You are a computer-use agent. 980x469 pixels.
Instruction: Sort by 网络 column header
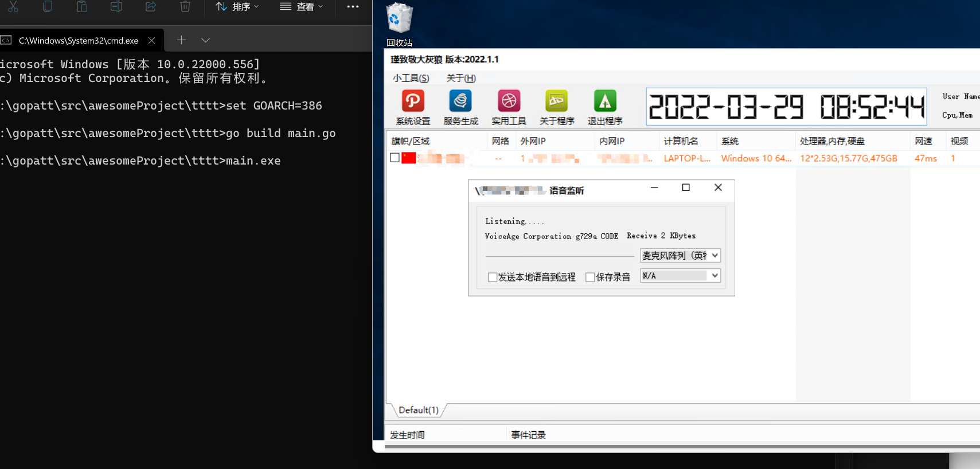501,141
